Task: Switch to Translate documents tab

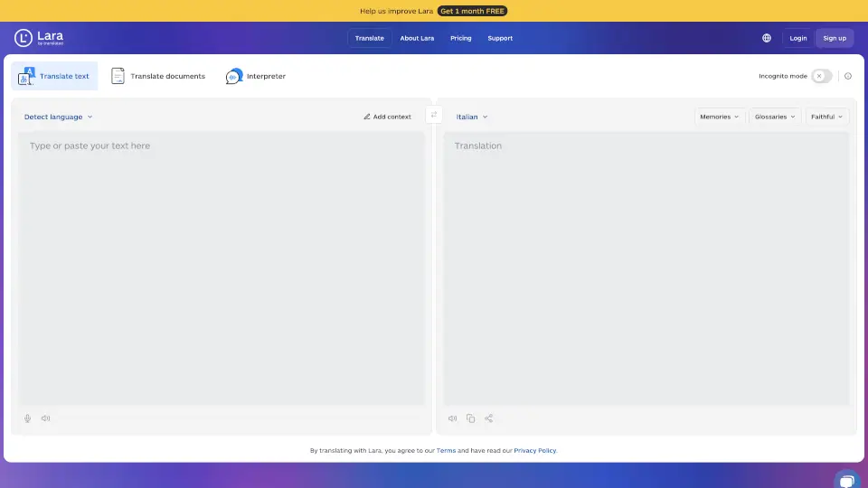Action: click(x=158, y=76)
